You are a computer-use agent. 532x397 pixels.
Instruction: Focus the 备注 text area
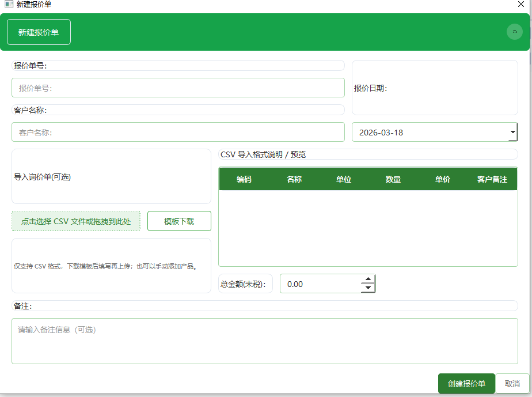[265, 341]
